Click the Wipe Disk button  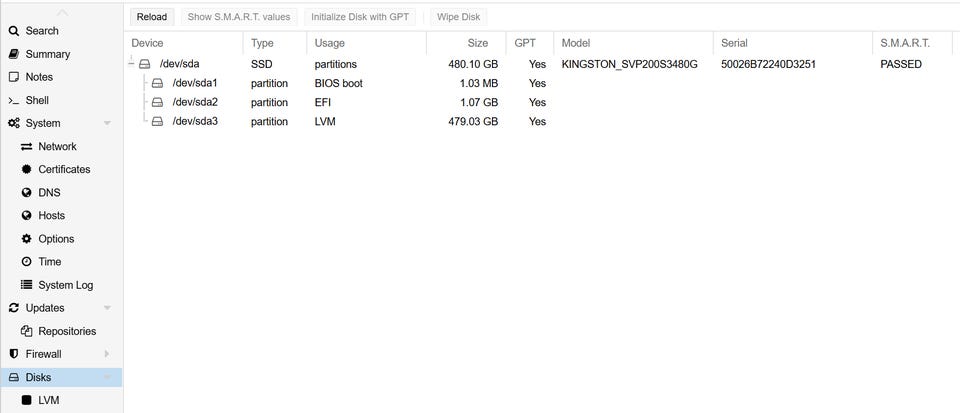(459, 17)
